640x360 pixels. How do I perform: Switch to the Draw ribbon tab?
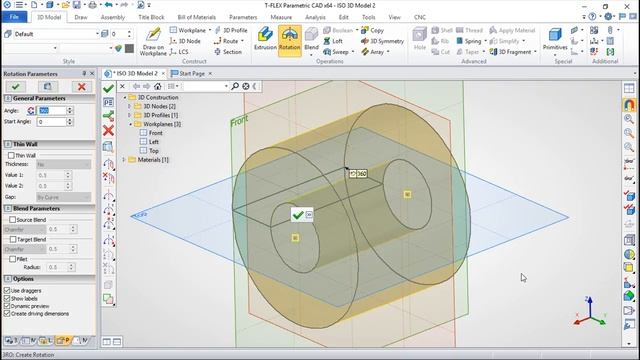click(x=81, y=17)
